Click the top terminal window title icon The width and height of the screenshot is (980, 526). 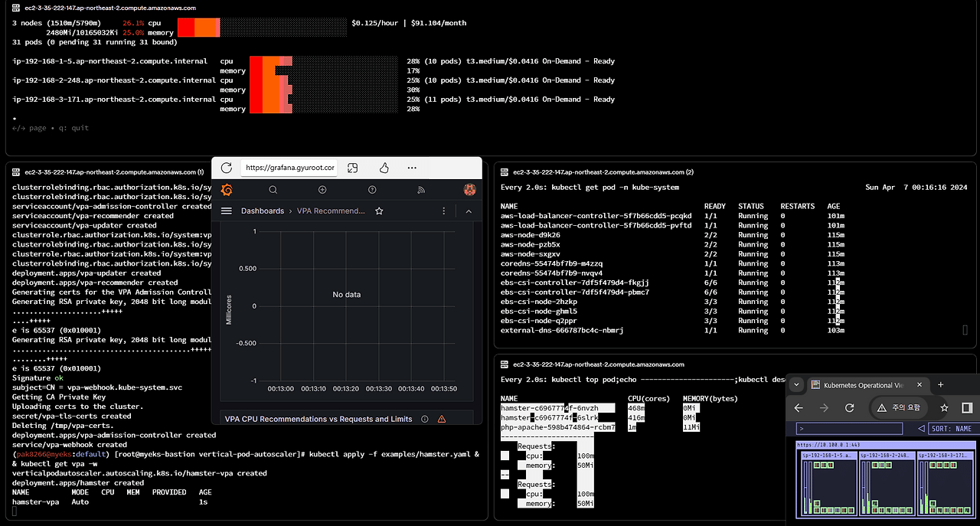[x=15, y=8]
